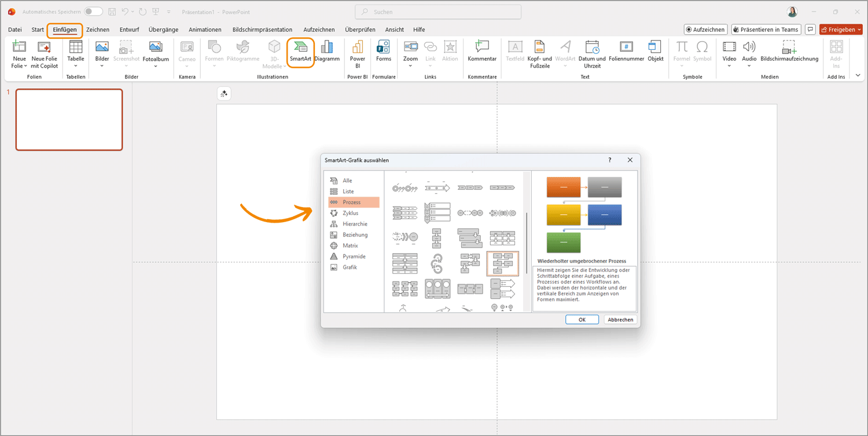Insert a Foliennummer

point(626,52)
